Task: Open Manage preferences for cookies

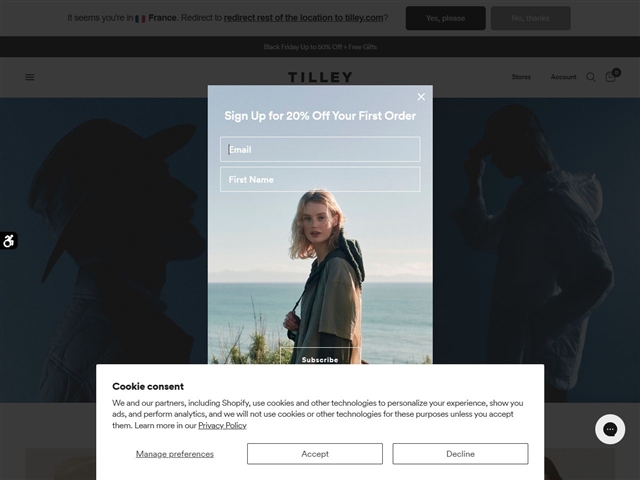Action: [x=175, y=454]
